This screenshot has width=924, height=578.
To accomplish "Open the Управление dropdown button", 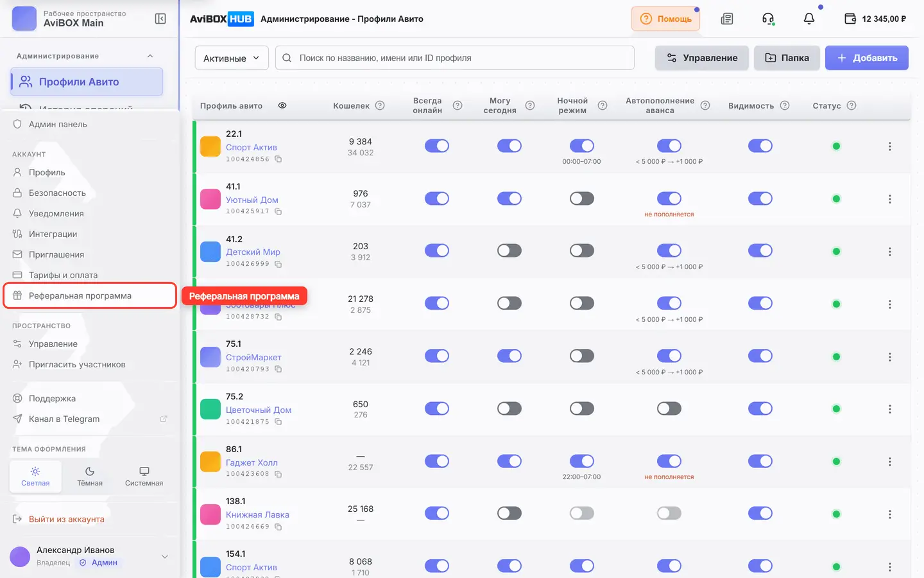I will [702, 58].
